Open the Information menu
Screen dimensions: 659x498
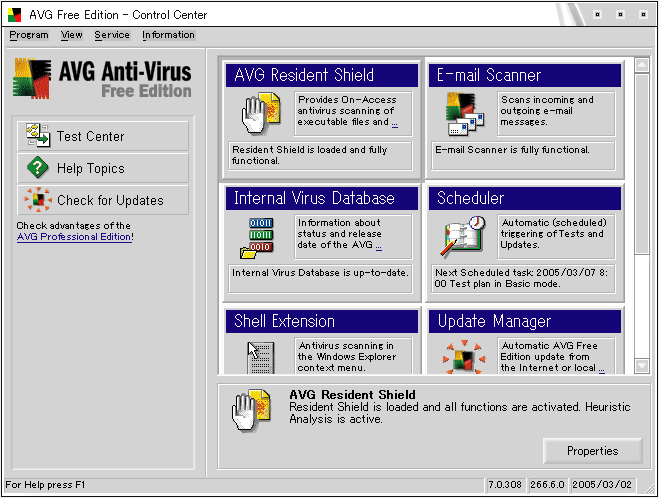(x=168, y=35)
